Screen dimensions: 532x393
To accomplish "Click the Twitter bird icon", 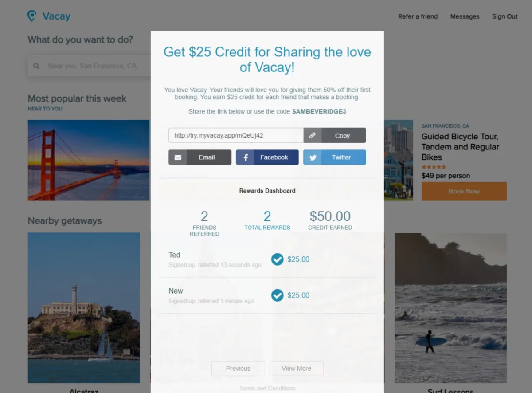I will (x=313, y=157).
